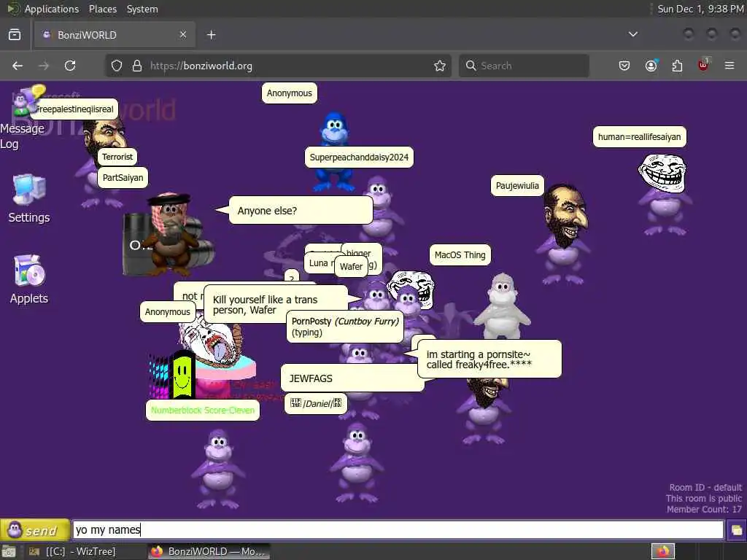747x560 pixels.
Task: Open the Extensions puzzle icon
Action: (677, 66)
